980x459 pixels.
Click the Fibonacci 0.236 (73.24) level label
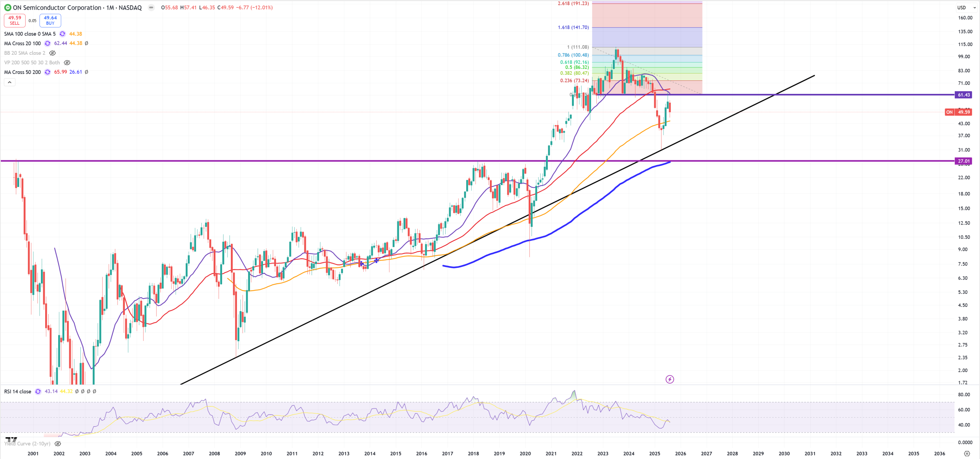click(574, 80)
